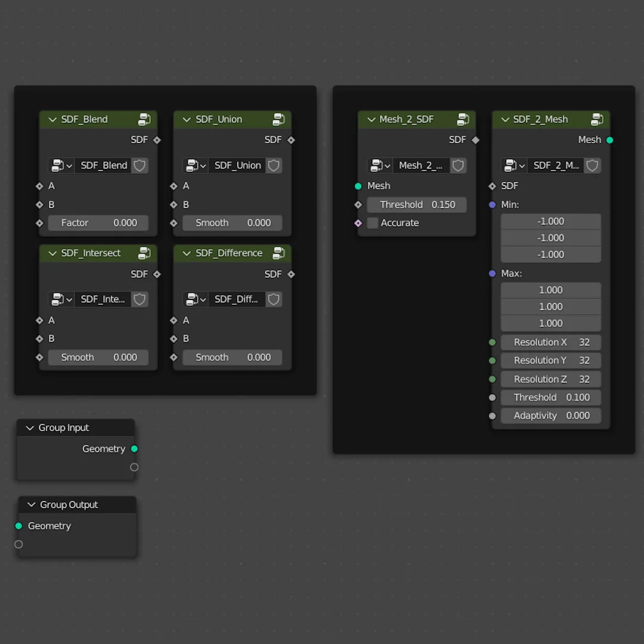Collapse the SDF_Difference node
Viewport: 644px width, 644px height.
(x=187, y=253)
